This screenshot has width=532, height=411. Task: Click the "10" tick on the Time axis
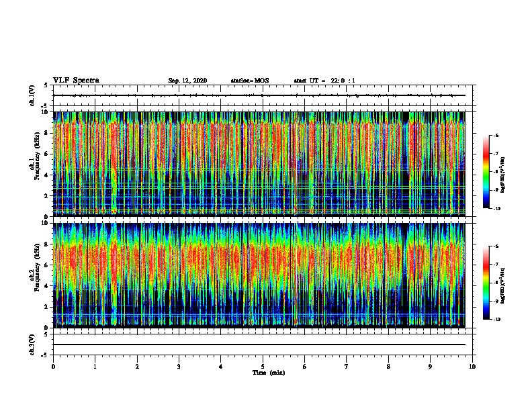click(472, 367)
